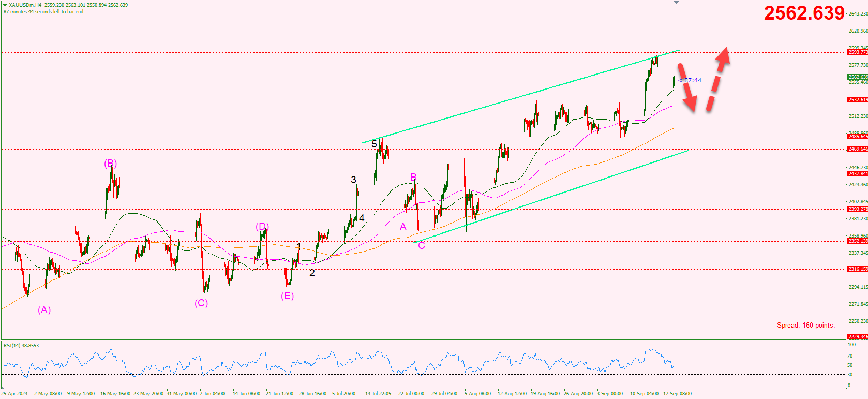The height and width of the screenshot is (399, 868).
Task: Click the RSI 100 level on indicator scale
Action: [851, 345]
